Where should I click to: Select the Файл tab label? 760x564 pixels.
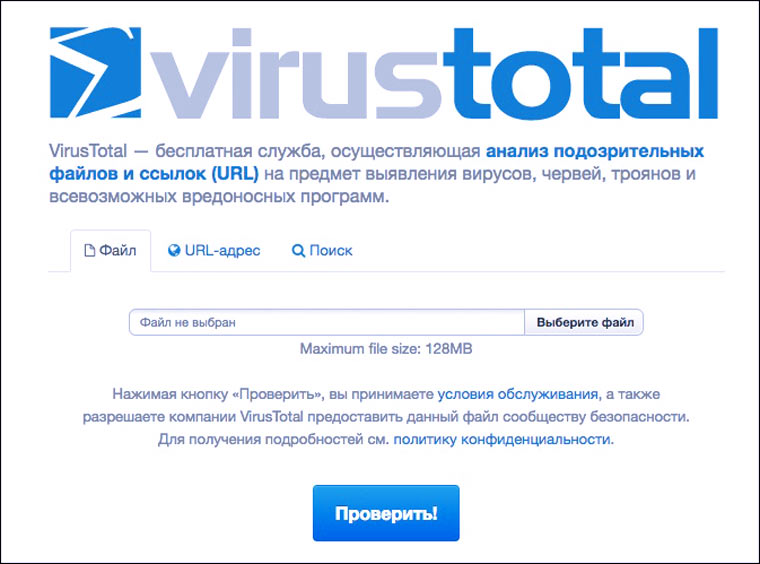pos(118,251)
